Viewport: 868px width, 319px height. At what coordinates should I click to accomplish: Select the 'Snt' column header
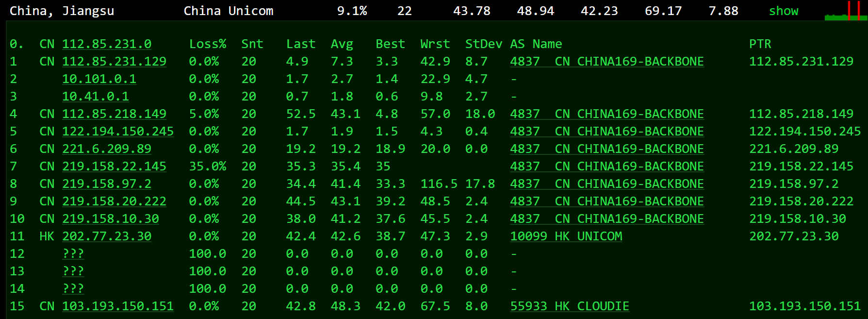[x=252, y=44]
